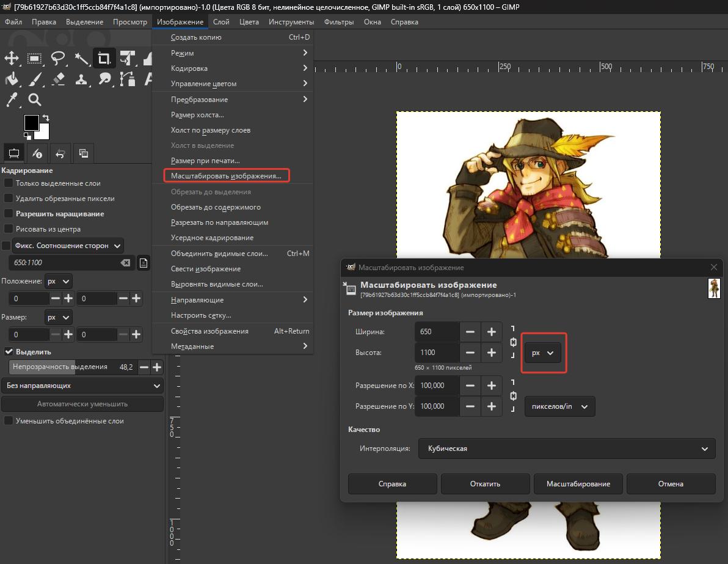Select the Color Picker eyedropper tool
728x564 pixels.
[x=12, y=100]
